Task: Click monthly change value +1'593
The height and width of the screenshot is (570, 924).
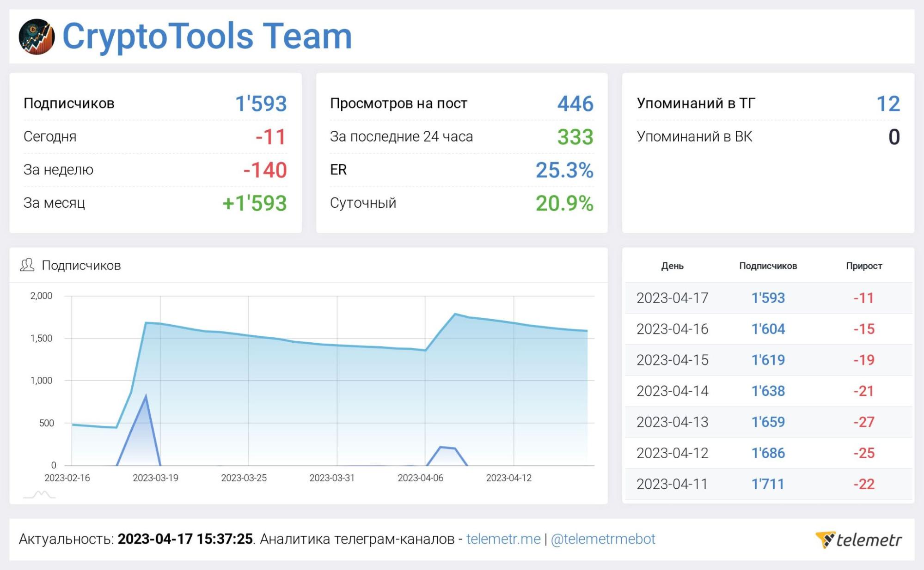Action: (255, 203)
